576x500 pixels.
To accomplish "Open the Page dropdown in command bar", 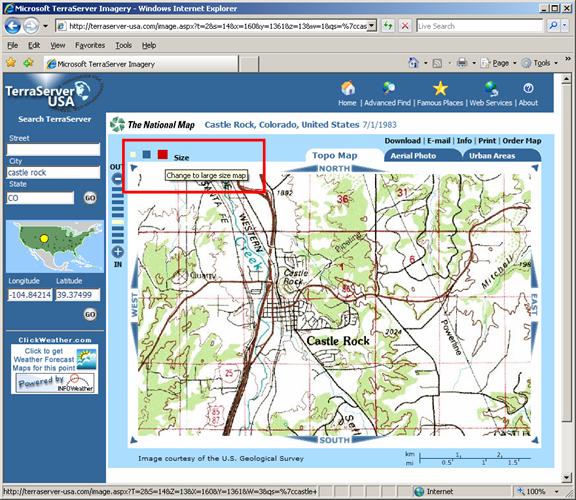I will (x=498, y=63).
